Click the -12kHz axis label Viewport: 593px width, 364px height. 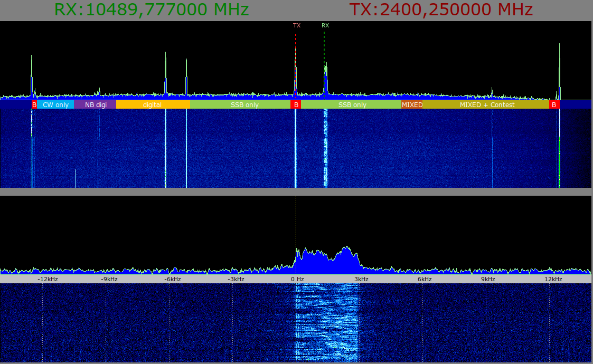click(48, 279)
